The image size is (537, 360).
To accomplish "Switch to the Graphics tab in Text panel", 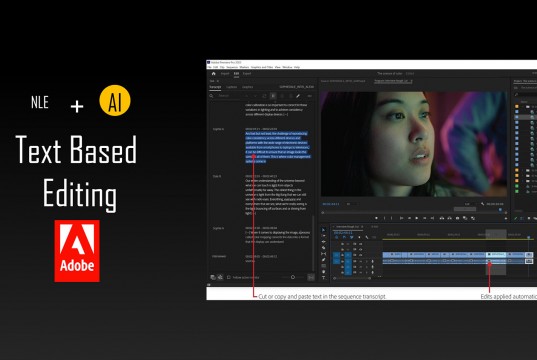I will (248, 87).
